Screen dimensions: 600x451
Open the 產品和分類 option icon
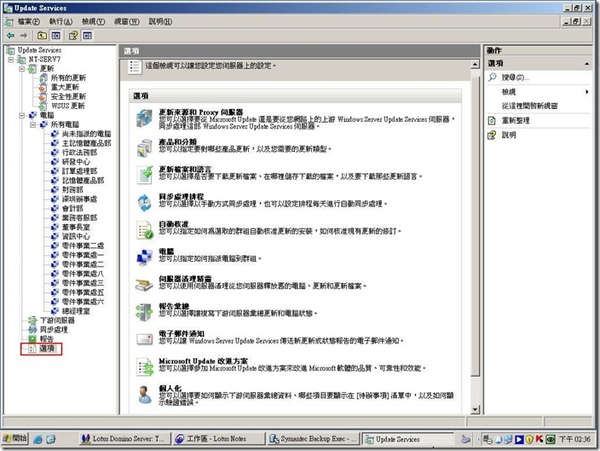(x=144, y=148)
